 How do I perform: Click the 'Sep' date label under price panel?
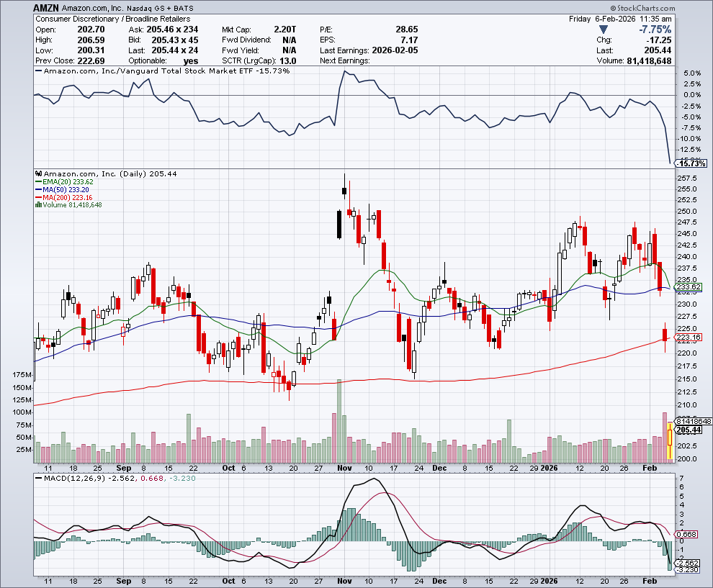[x=124, y=468]
